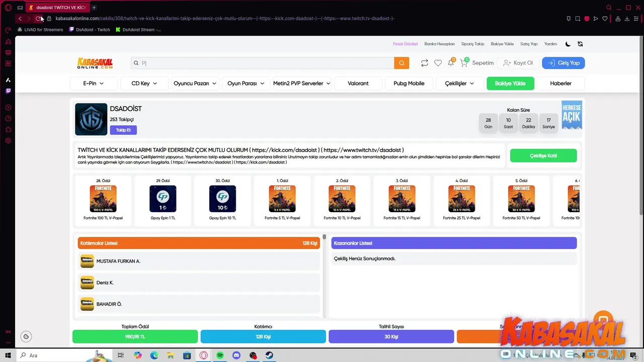
Task: Open Discord from the taskbar
Action: tap(236, 355)
